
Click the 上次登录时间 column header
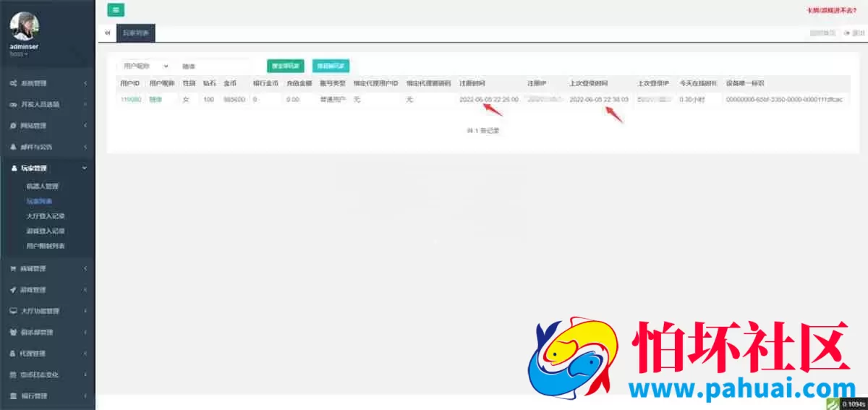tap(589, 83)
